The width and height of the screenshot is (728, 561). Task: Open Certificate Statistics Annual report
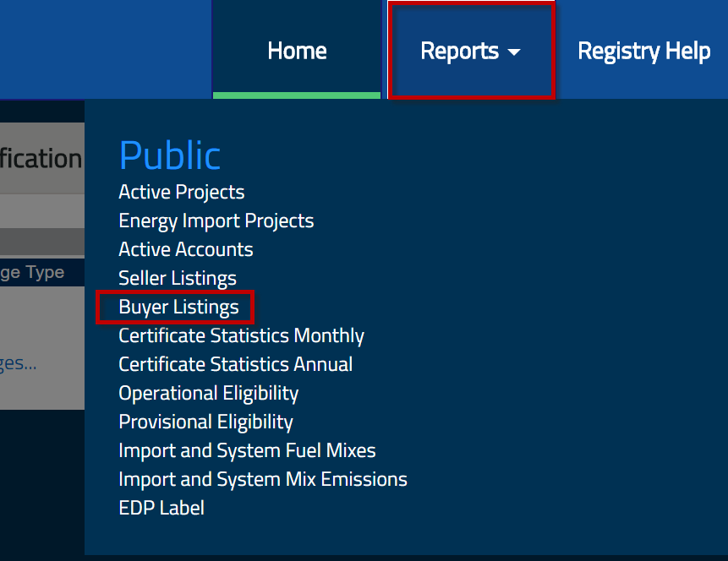[235, 364]
